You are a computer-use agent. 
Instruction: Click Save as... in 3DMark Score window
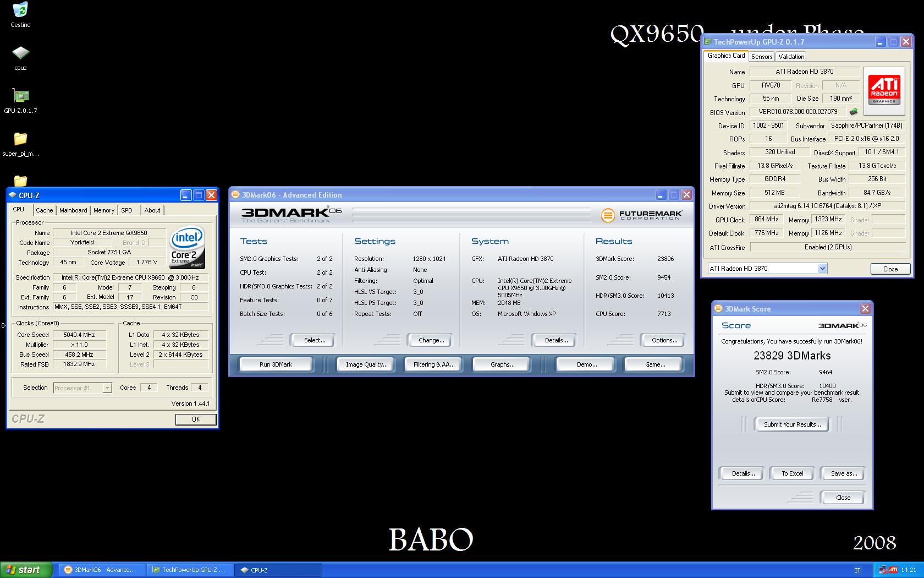click(844, 473)
